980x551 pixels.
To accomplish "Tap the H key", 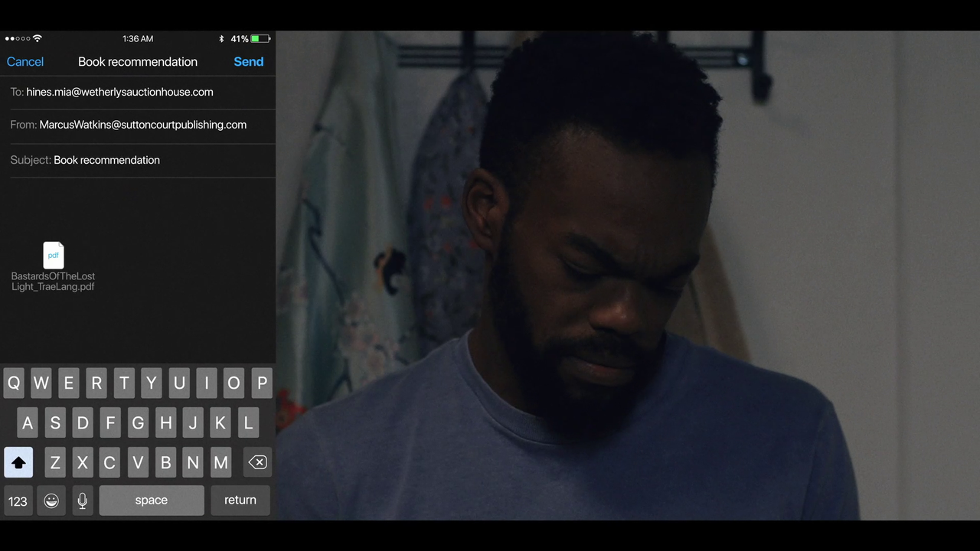I will click(165, 422).
